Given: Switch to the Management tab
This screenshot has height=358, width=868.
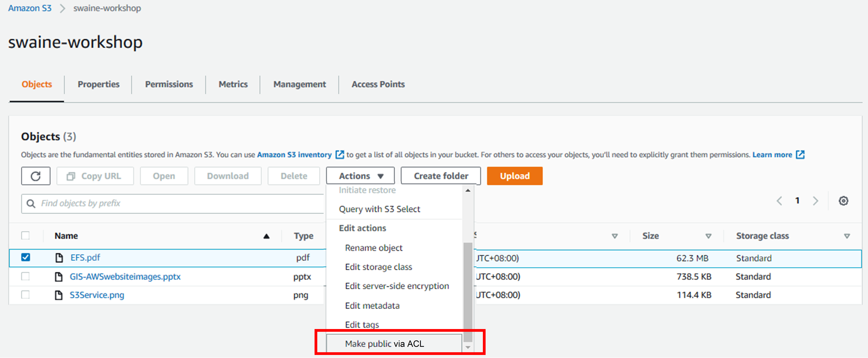Looking at the screenshot, I should (300, 84).
